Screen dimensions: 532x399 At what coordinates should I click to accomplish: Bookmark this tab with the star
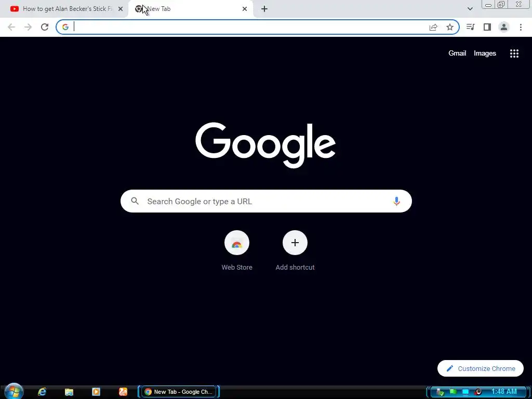[450, 27]
